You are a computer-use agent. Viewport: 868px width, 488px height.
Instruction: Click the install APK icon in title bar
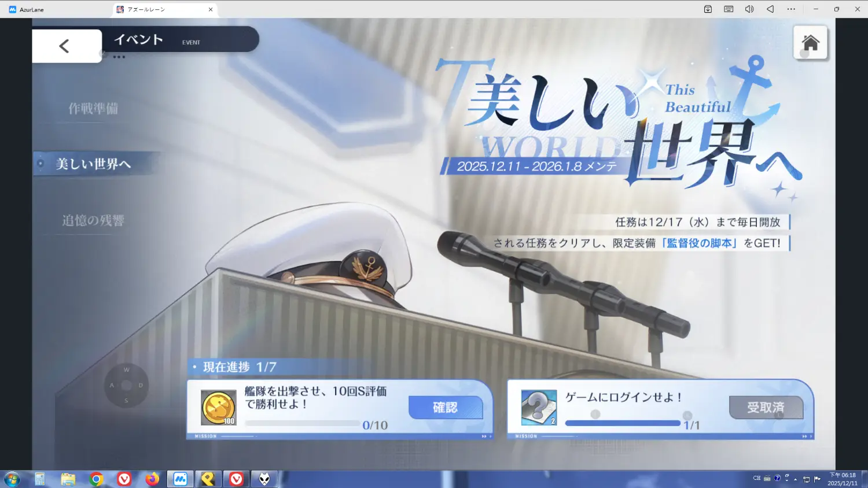[708, 9]
